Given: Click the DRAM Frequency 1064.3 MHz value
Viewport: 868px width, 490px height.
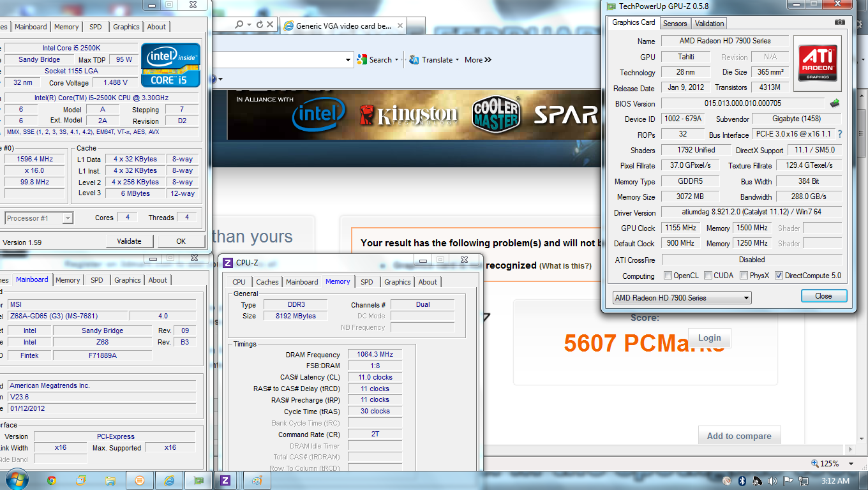Looking at the screenshot, I should (x=375, y=354).
